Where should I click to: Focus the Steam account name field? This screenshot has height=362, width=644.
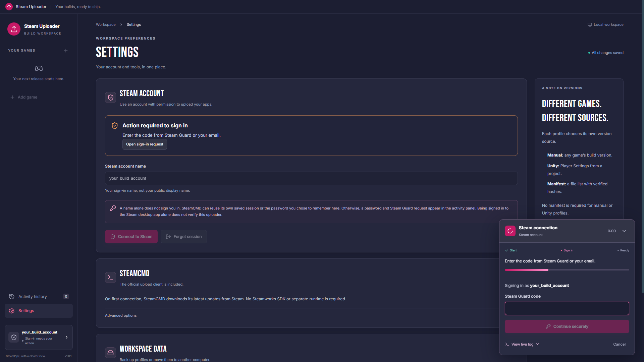point(311,178)
